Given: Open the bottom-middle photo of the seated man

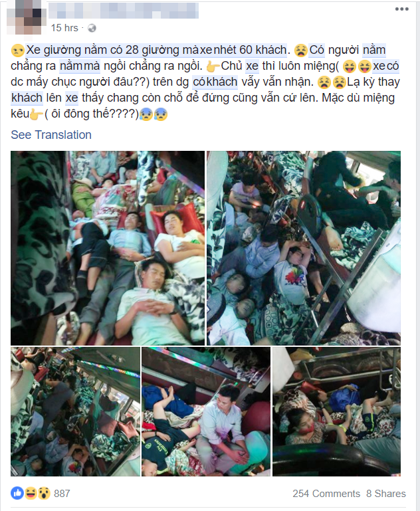Looking at the screenshot, I should click(x=206, y=411).
